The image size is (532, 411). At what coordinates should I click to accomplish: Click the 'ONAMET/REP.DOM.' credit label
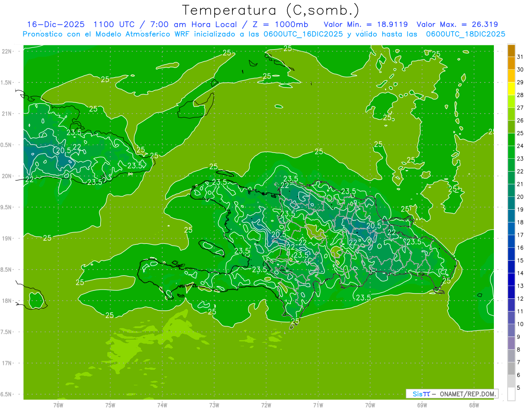(467, 394)
